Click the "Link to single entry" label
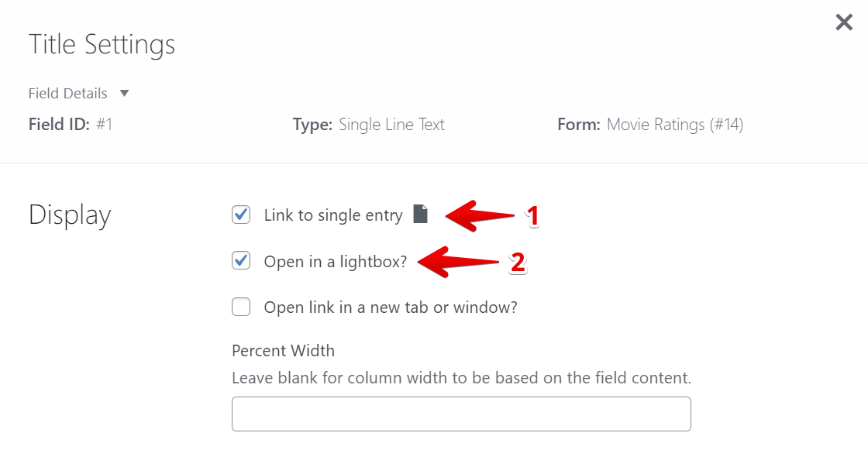This screenshot has width=868, height=450. (x=333, y=215)
